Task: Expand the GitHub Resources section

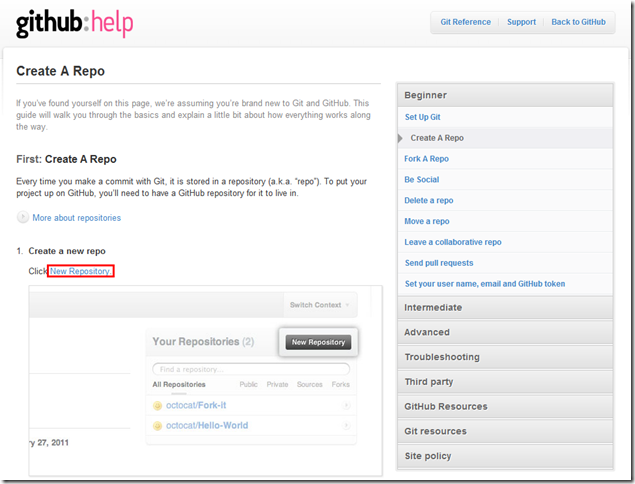Action: (505, 406)
